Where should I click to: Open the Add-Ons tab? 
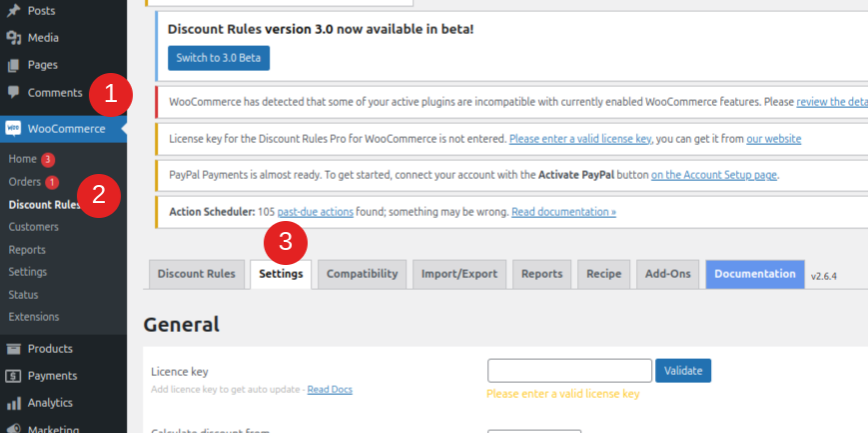coord(667,274)
